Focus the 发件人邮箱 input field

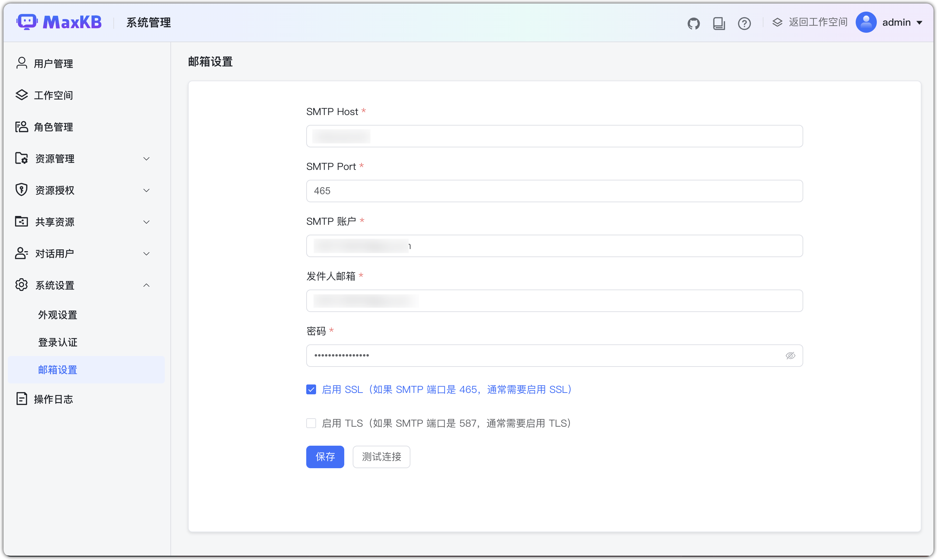[554, 301]
